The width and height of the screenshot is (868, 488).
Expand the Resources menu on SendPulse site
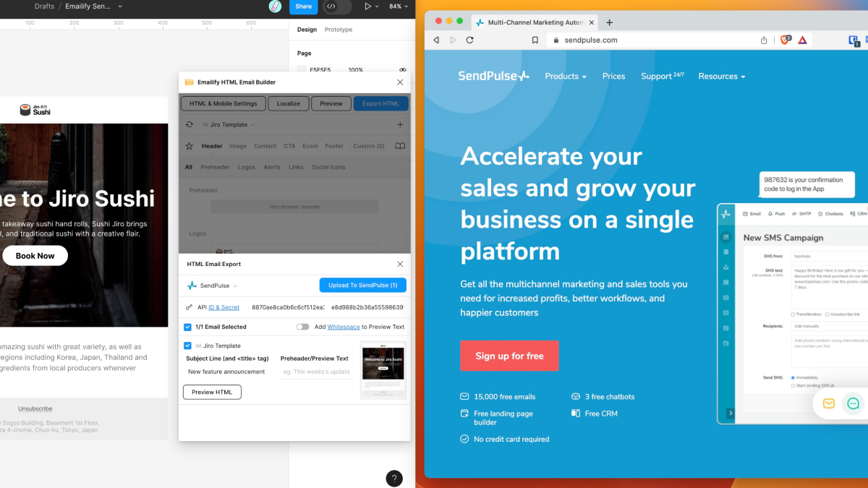tap(721, 76)
